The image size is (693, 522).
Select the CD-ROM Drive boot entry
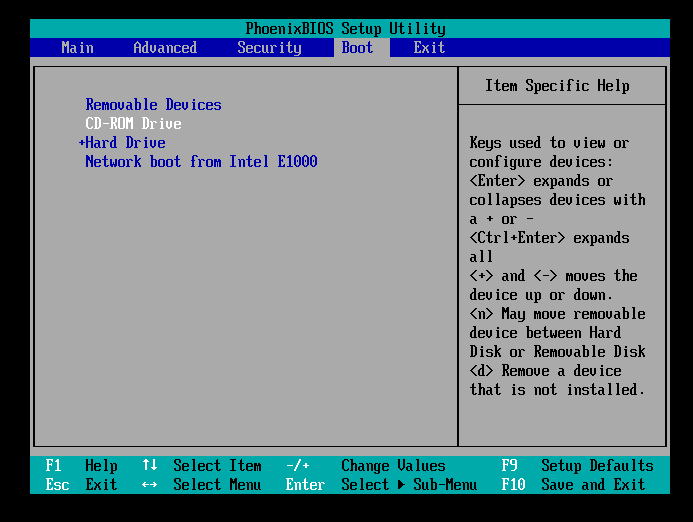133,124
